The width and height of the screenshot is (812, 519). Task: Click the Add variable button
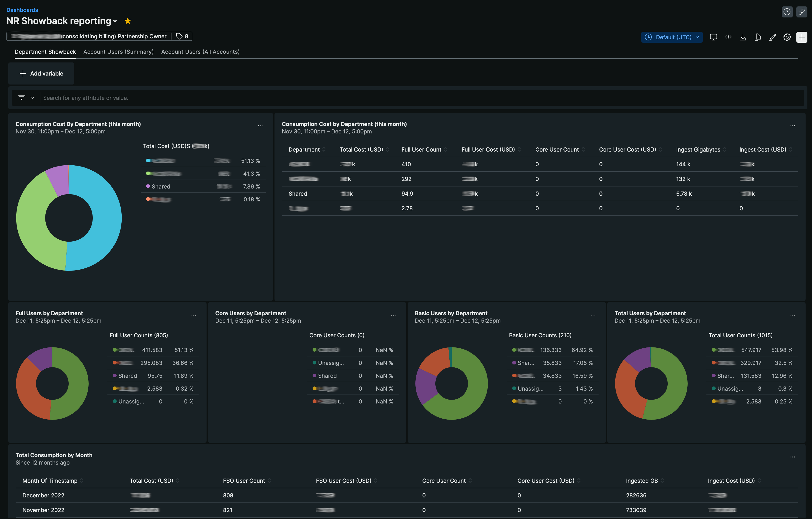click(x=42, y=73)
